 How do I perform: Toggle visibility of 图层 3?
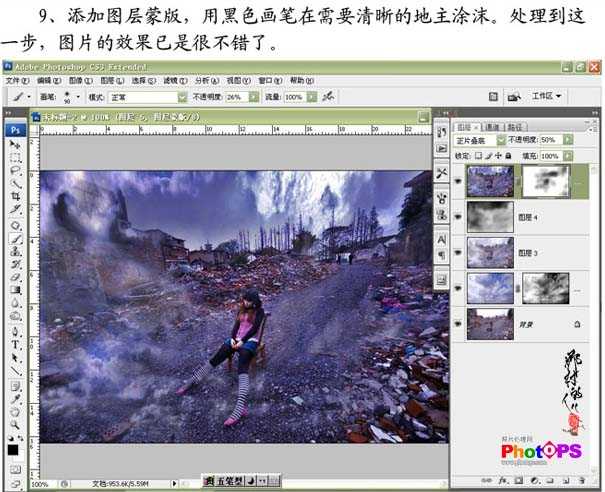458,253
